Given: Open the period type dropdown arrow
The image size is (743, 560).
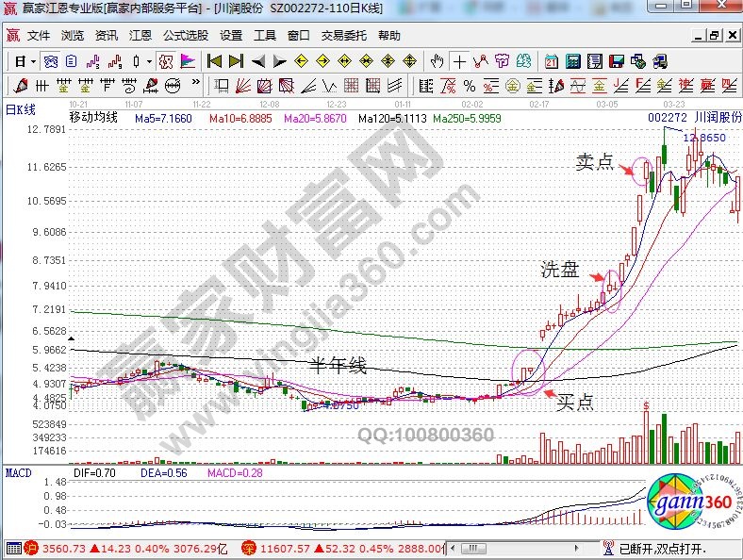Looking at the screenshot, I should [x=33, y=61].
